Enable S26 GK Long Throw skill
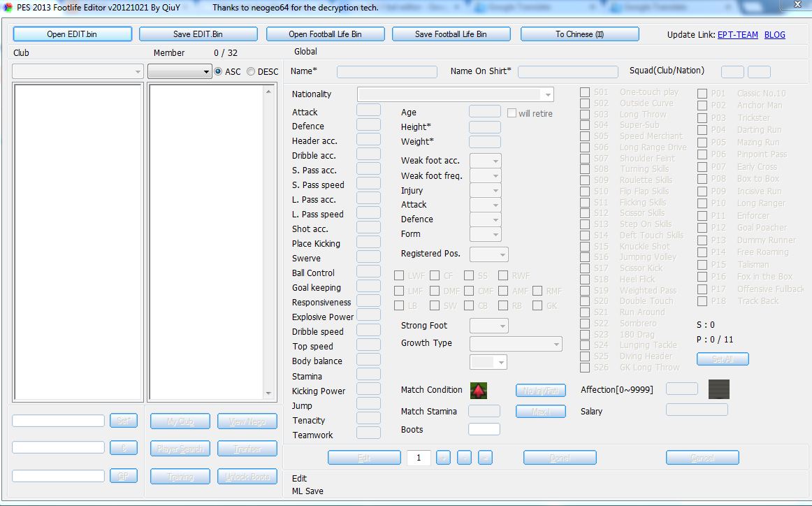The image size is (812, 506). pyautogui.click(x=585, y=367)
